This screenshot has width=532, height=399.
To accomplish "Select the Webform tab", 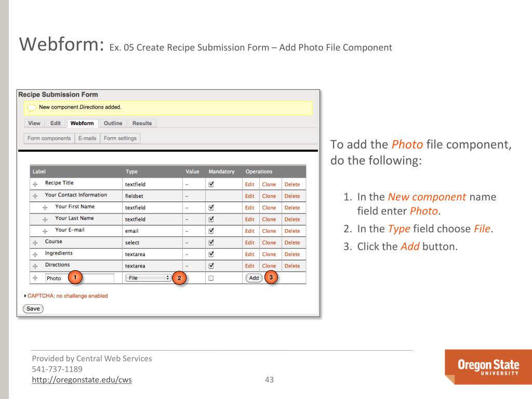I will point(82,123).
